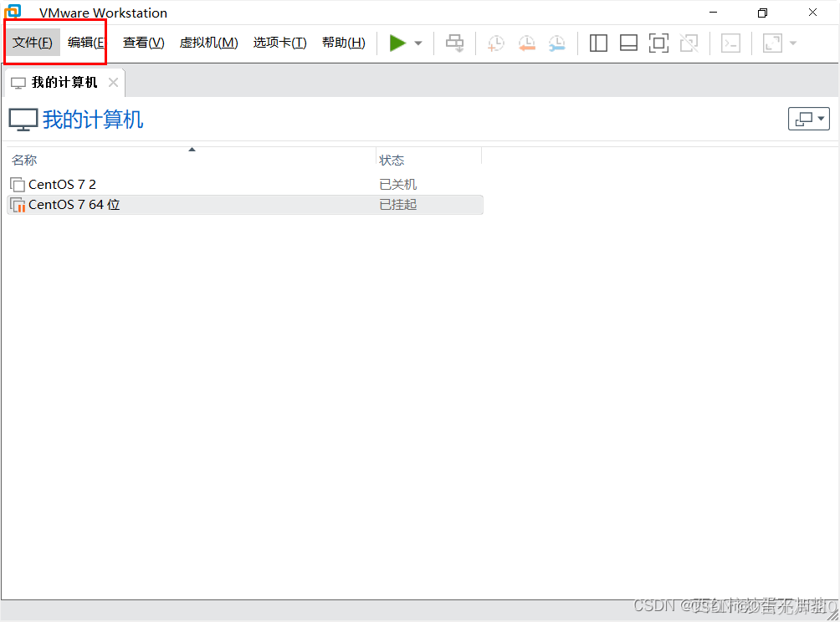The width and height of the screenshot is (840, 622).
Task: Open the 选项卡(T) menu
Action: tap(279, 43)
